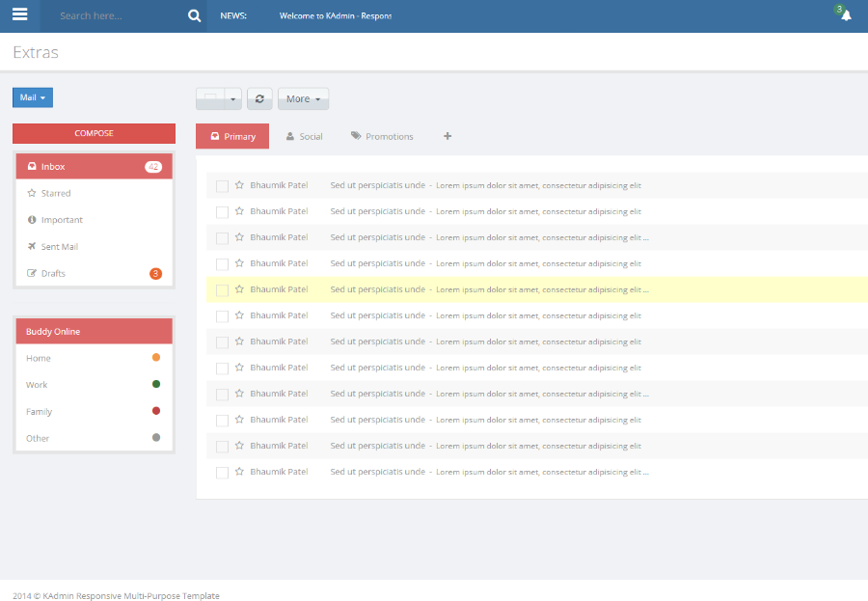Expand the Mail dropdown
Viewport: 868px width, 601px height.
click(x=33, y=97)
